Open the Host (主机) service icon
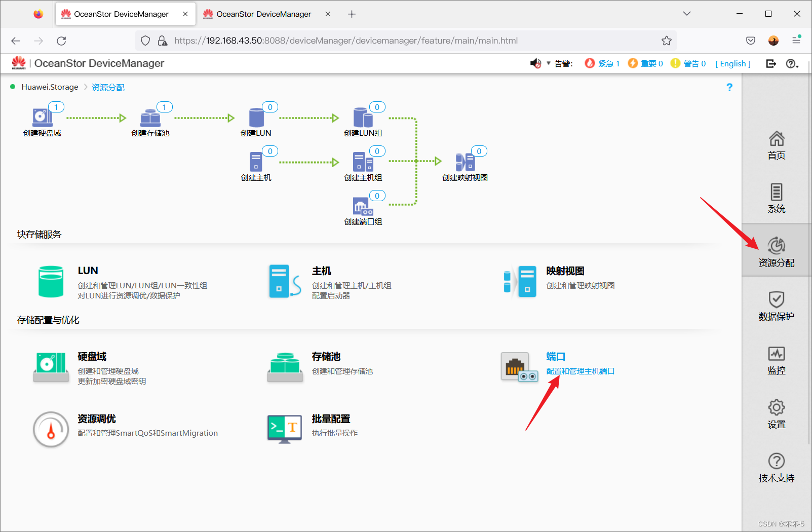The width and height of the screenshot is (812, 532). 285,281
